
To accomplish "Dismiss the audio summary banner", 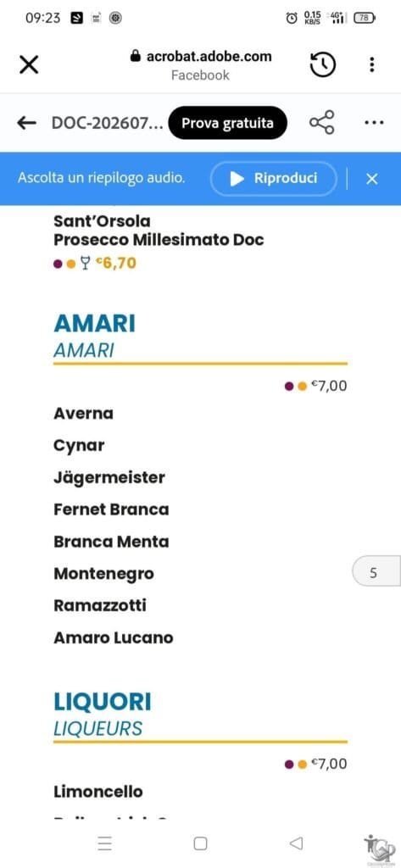I will point(371,179).
